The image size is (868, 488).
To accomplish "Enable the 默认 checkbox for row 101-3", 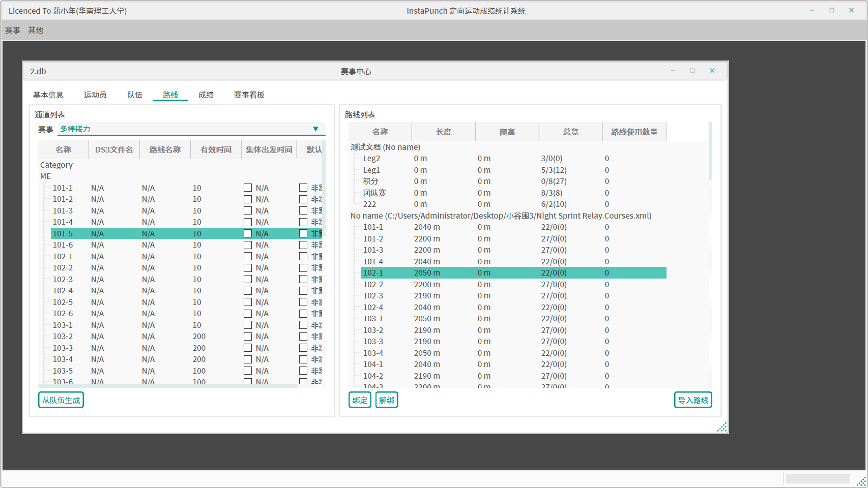I will [303, 211].
